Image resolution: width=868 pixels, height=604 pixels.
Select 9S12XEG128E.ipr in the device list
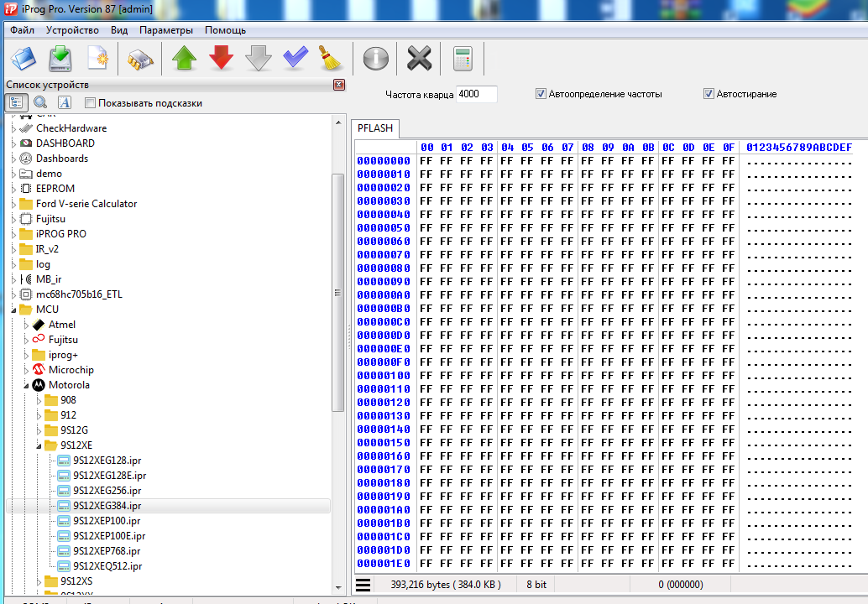coord(110,476)
